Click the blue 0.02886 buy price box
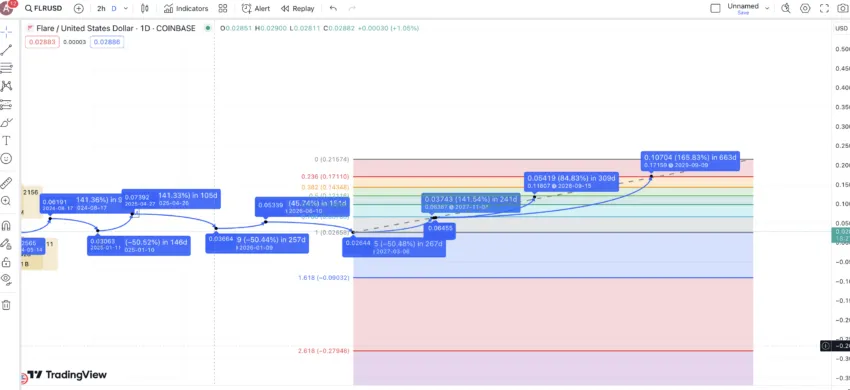 pyautogui.click(x=107, y=42)
